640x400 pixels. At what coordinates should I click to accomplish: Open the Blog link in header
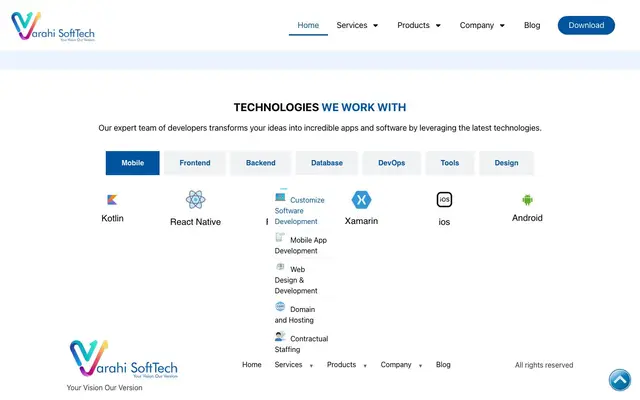[x=532, y=25]
